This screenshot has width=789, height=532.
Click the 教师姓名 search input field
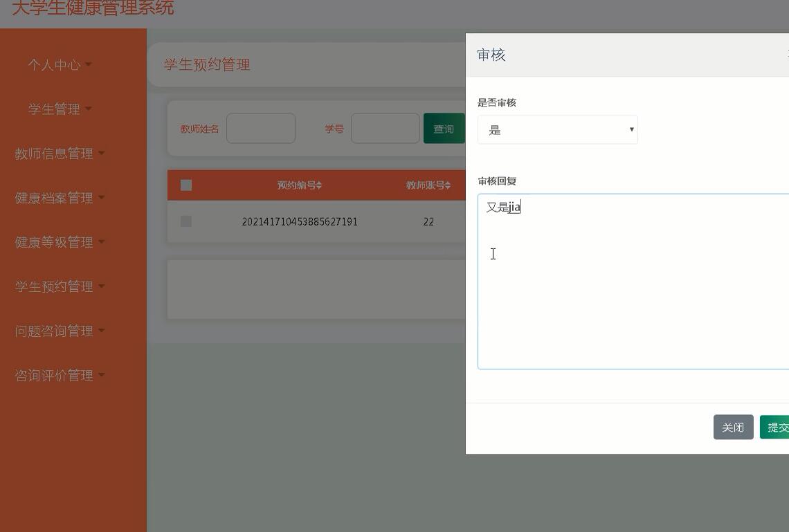[261, 128]
